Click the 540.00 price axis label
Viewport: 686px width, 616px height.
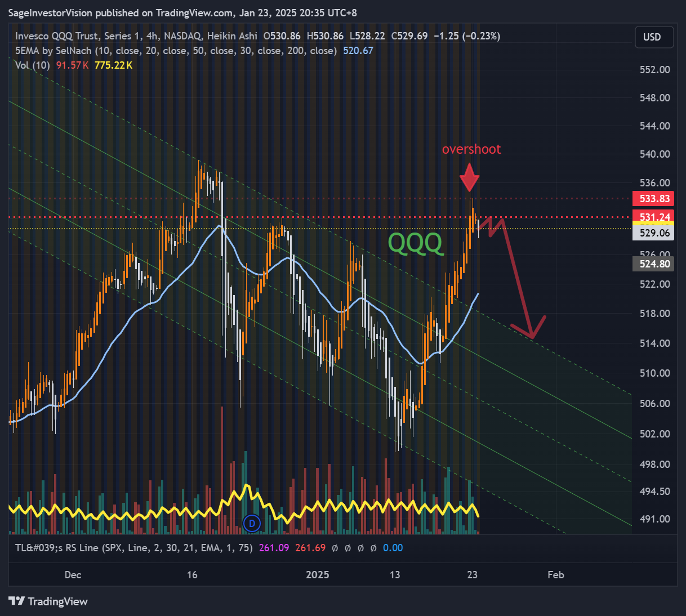(x=655, y=154)
